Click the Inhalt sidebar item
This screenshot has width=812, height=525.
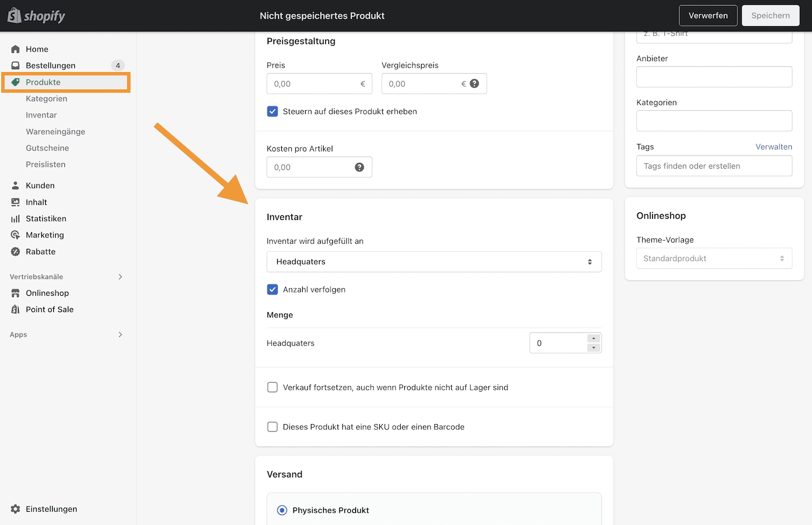click(36, 202)
